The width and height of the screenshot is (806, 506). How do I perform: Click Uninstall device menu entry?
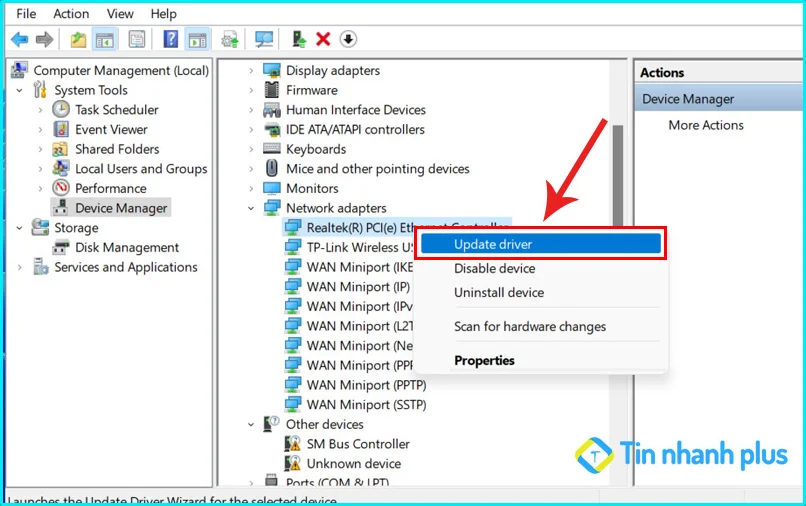pos(498,293)
